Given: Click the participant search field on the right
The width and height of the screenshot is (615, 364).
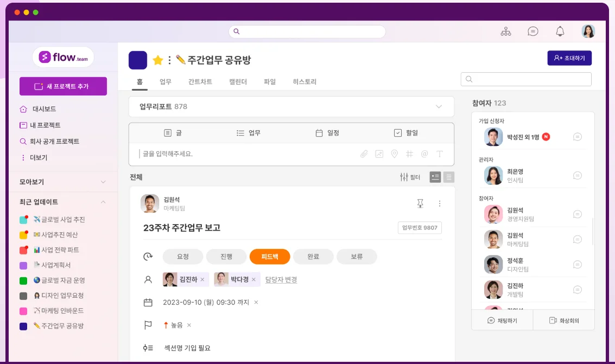Looking at the screenshot, I should click(525, 79).
